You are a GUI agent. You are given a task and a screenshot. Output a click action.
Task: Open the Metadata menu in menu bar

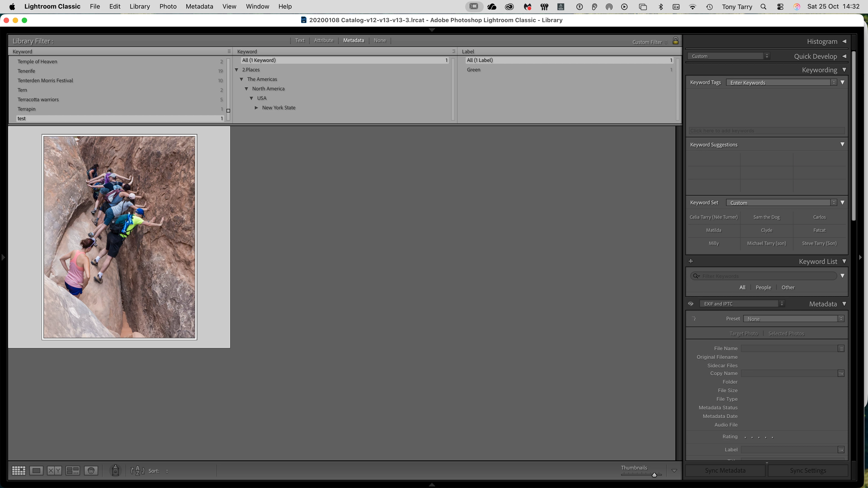point(199,6)
